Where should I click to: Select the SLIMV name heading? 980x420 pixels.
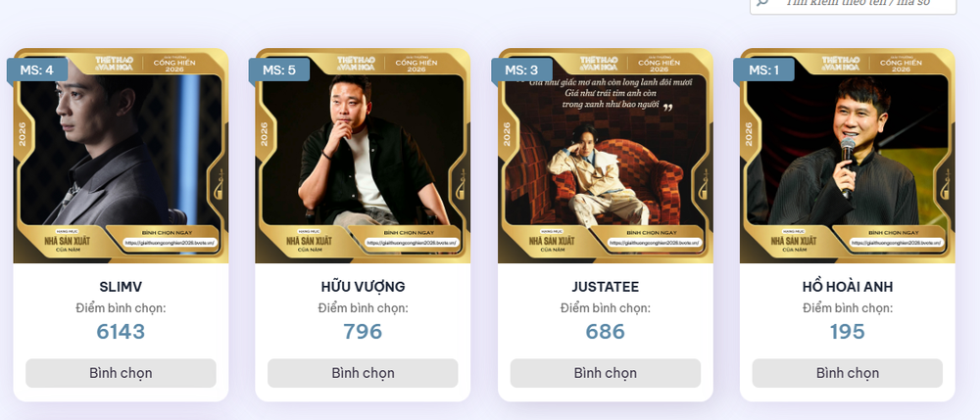[x=121, y=287]
